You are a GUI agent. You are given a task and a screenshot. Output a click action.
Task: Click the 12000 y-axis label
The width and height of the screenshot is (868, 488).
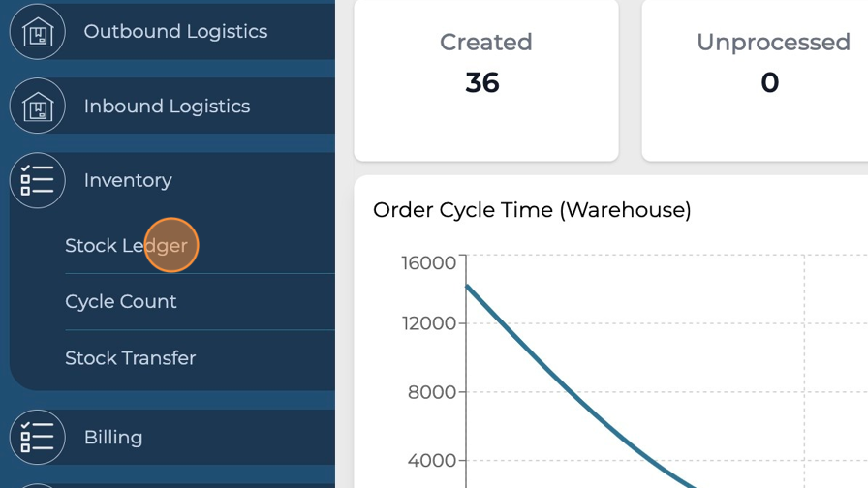[428, 323]
